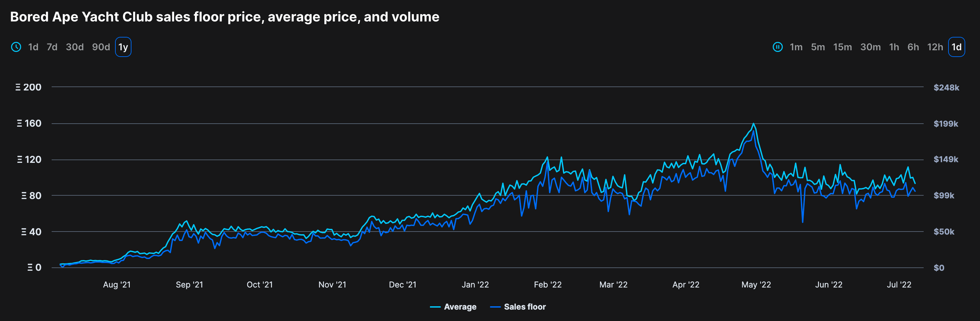Click the Apr '22 date label

coord(686,284)
